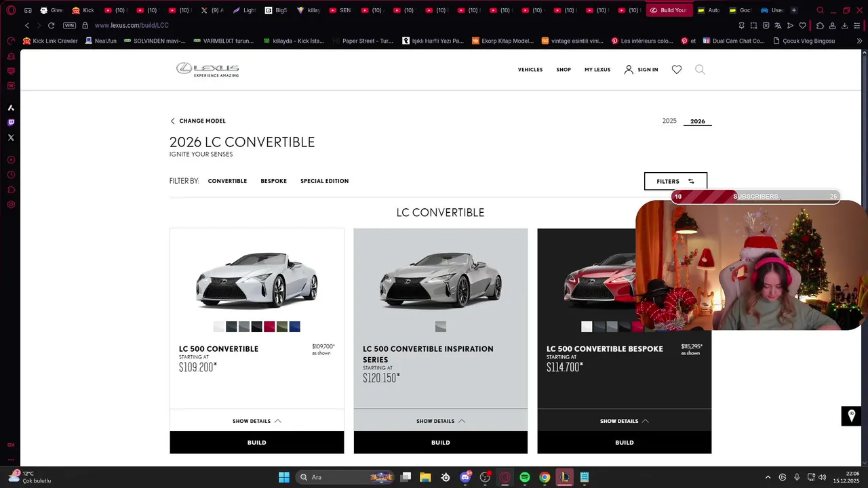The height and width of the screenshot is (488, 868).
Task: Select white swatch for the Bespoke model
Action: pos(587,327)
